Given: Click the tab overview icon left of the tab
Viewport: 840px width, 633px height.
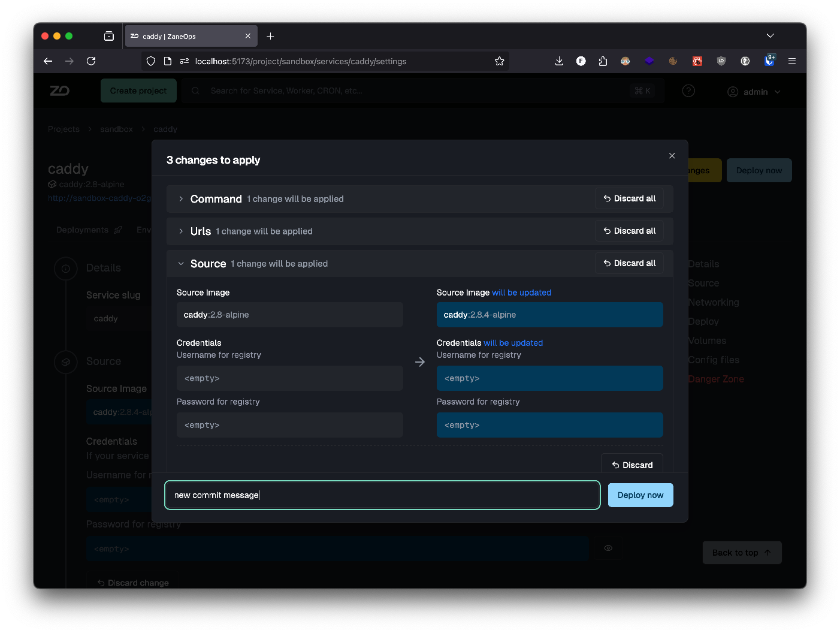Looking at the screenshot, I should (x=108, y=36).
